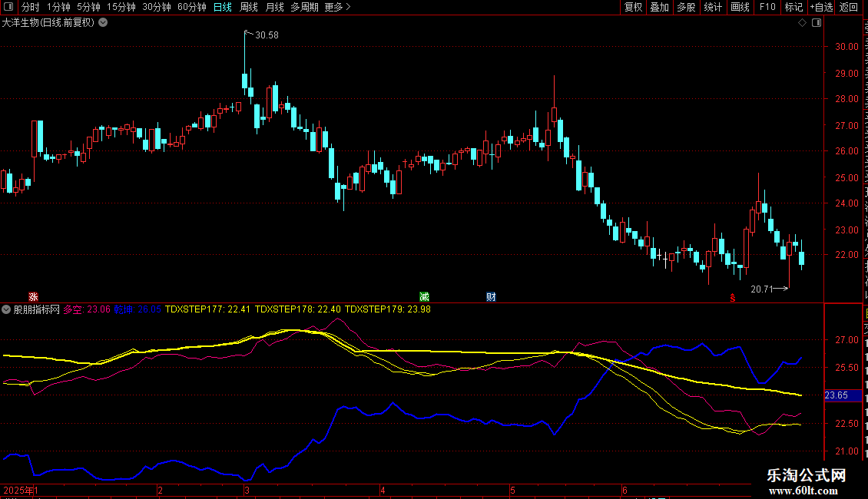The width and height of the screenshot is (868, 499).
Task: Select the 日线 daily chart tab
Action: (x=223, y=7)
